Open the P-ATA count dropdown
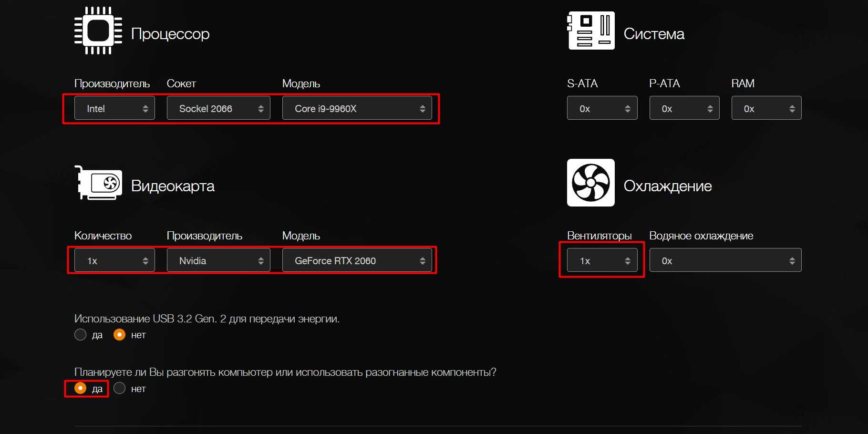The image size is (868, 434). pos(684,108)
